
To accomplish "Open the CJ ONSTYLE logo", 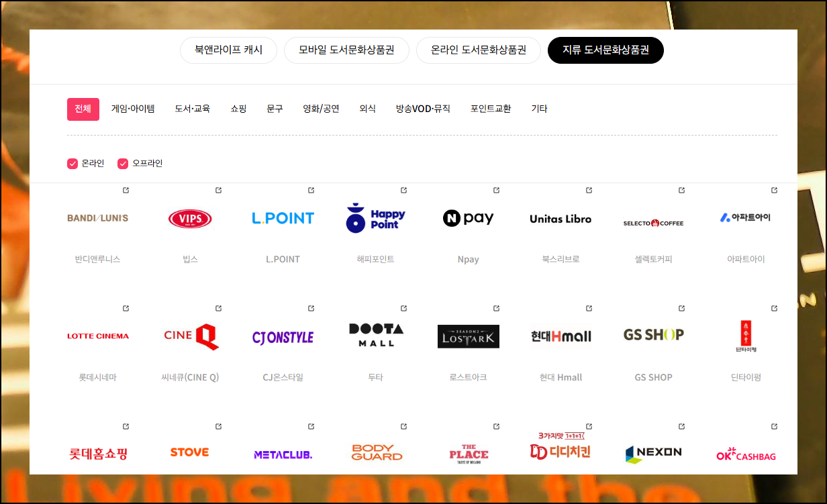I will click(x=283, y=337).
